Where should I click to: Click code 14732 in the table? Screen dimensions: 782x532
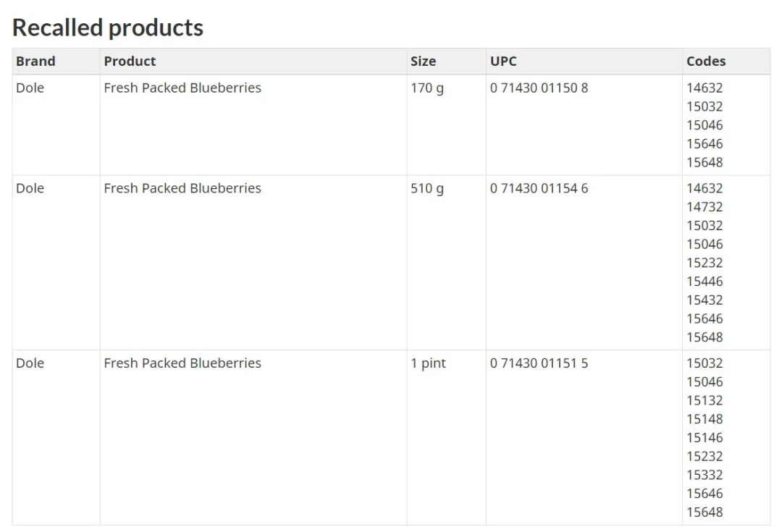[x=705, y=207]
